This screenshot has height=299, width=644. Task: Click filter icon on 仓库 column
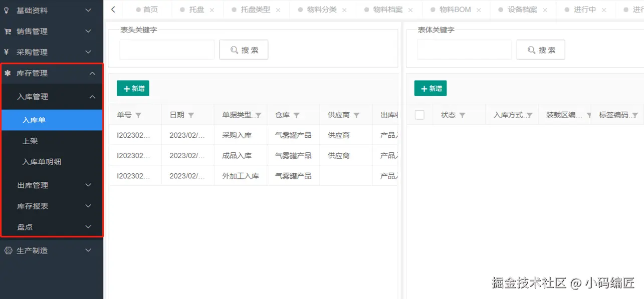(x=296, y=115)
